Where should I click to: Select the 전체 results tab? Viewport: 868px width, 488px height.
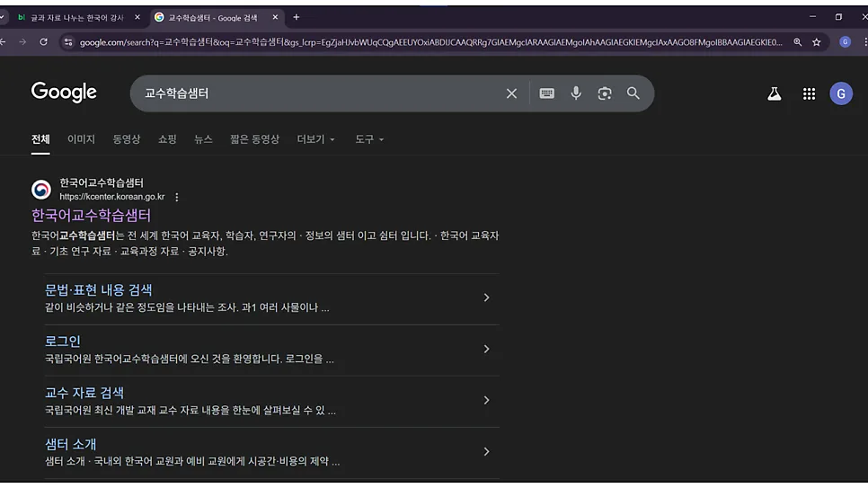(40, 139)
